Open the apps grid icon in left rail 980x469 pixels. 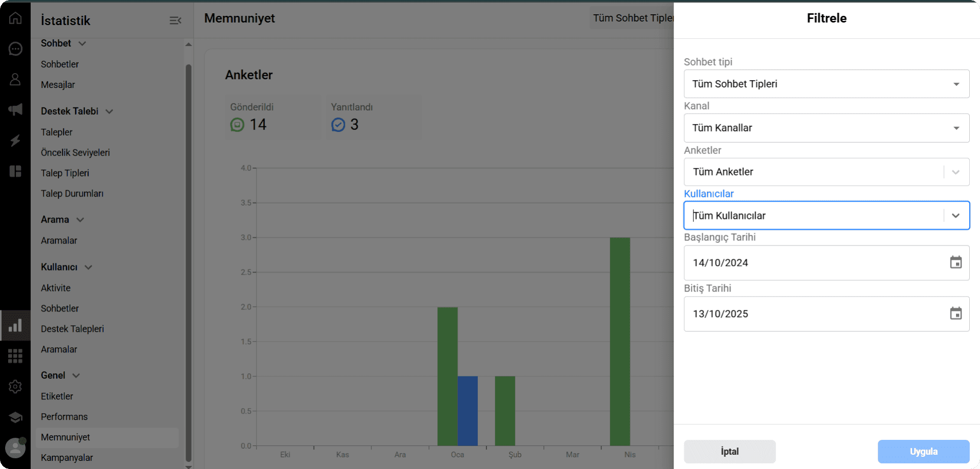[x=15, y=355]
